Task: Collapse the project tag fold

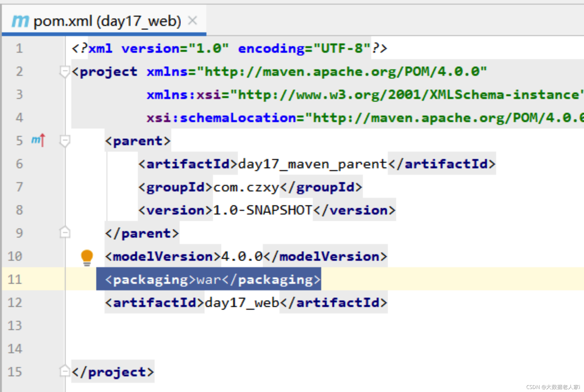Action: (65, 72)
